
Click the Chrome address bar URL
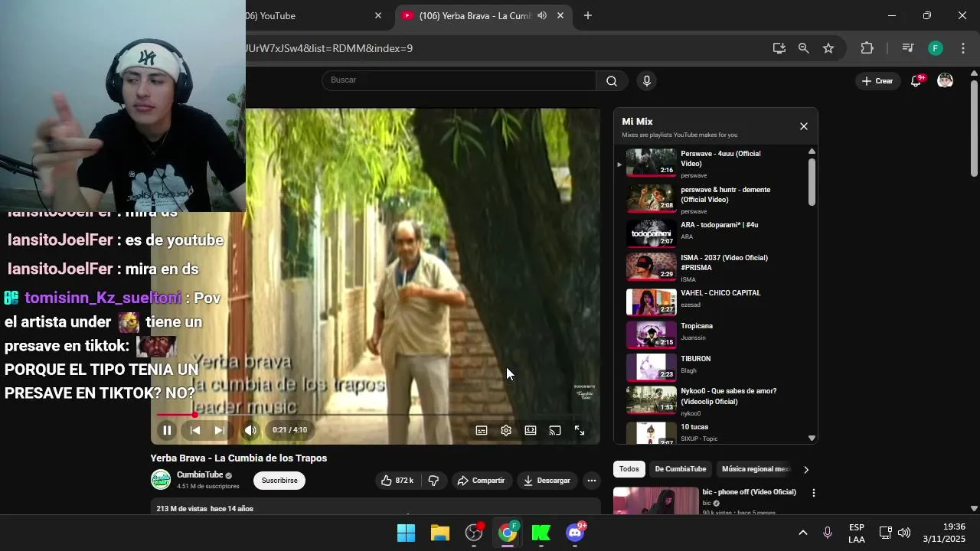329,48
